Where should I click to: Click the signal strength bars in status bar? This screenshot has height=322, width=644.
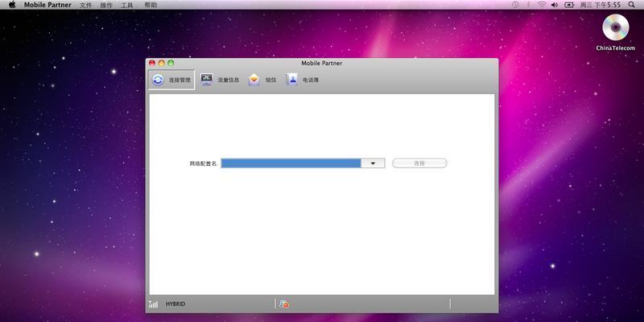click(x=154, y=304)
